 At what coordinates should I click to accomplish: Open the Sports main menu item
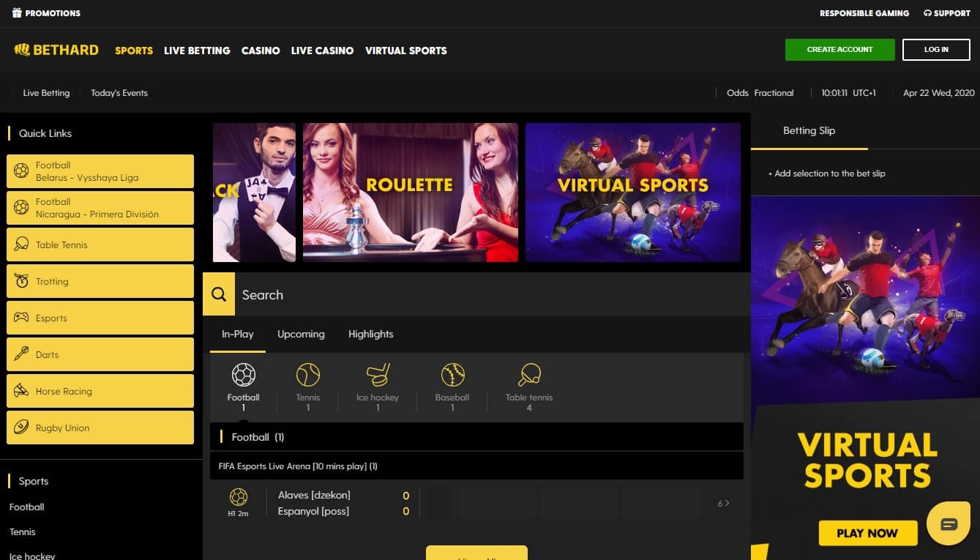[134, 51]
